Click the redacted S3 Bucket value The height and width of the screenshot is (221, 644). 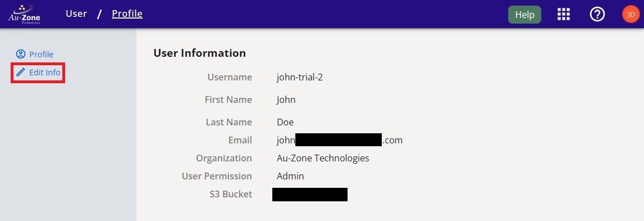point(310,194)
